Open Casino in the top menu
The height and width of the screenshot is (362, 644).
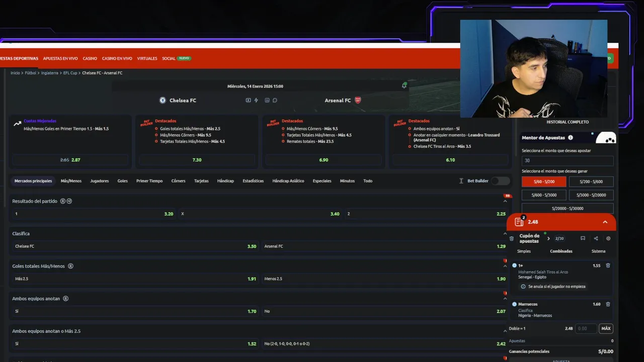[90, 58]
